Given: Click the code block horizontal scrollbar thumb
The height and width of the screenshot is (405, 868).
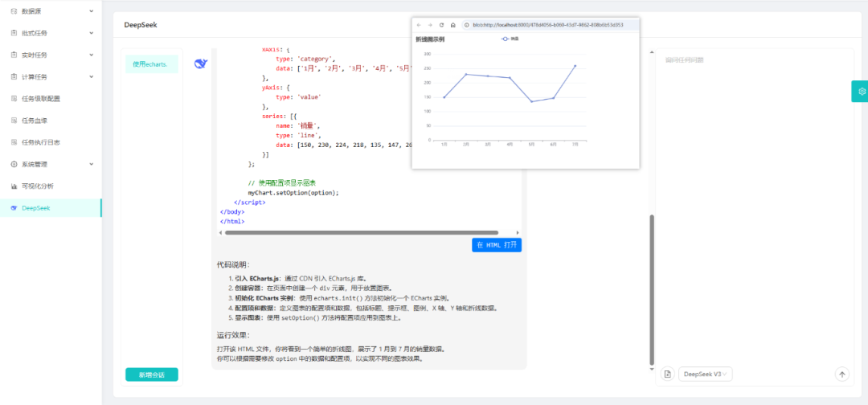Looking at the screenshot, I should pos(362,233).
